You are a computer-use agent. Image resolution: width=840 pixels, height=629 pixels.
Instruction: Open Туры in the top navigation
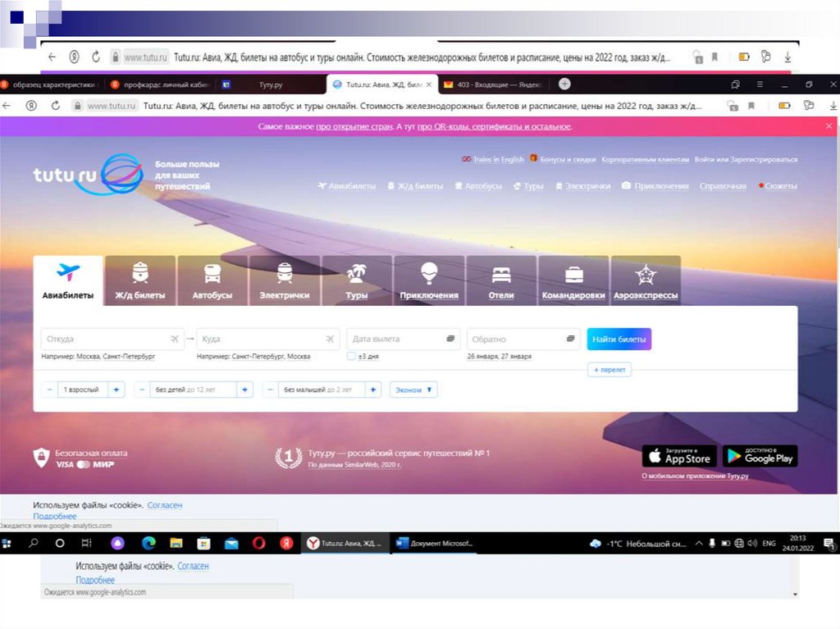[x=528, y=186]
